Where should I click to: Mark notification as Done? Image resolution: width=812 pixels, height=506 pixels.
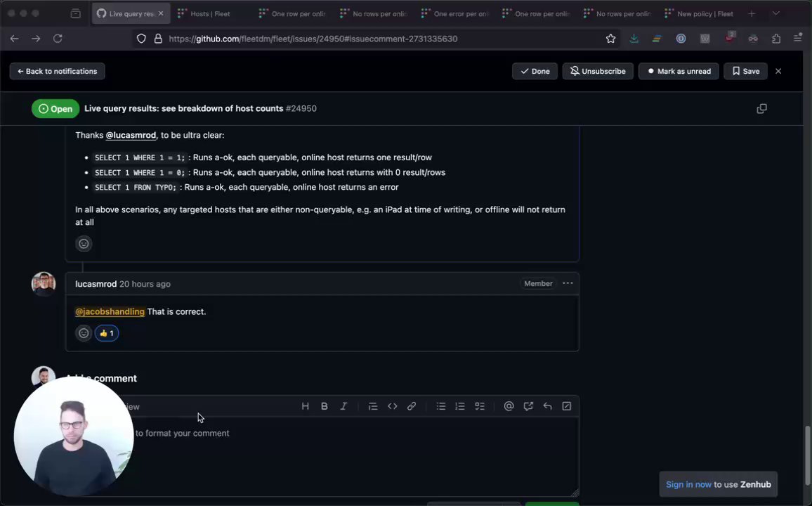click(x=535, y=72)
